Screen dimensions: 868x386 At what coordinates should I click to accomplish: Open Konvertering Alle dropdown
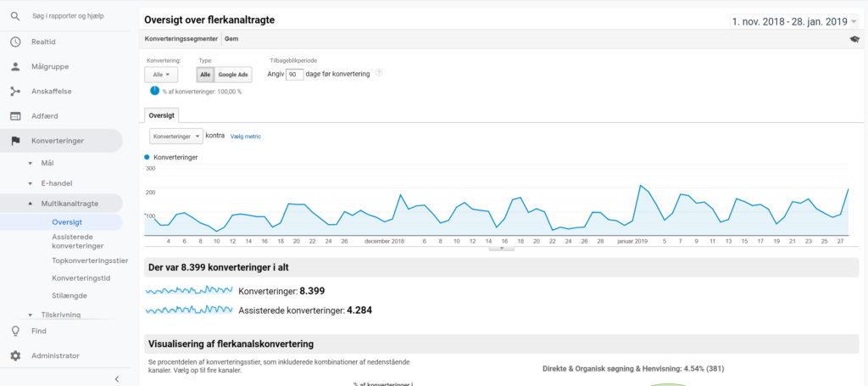pos(161,74)
